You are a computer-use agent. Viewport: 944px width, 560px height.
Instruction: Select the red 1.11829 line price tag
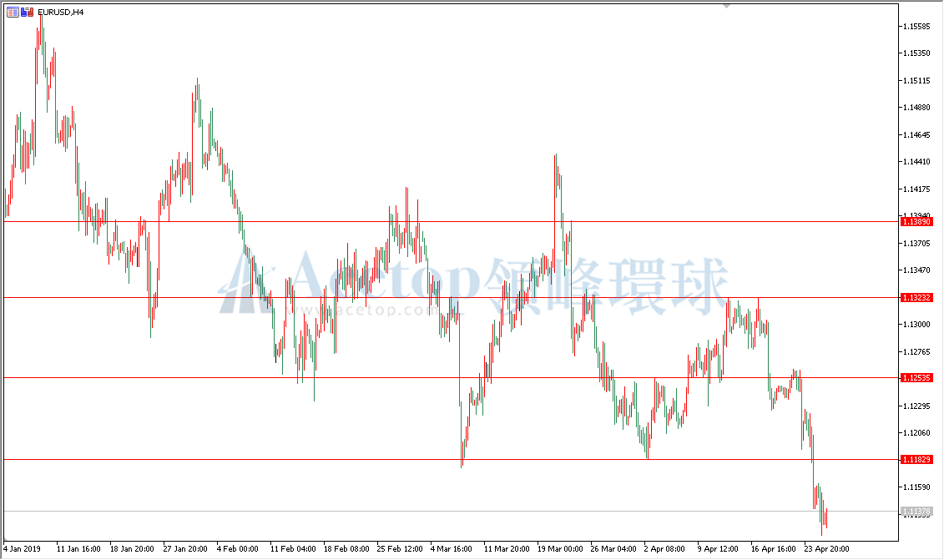coord(917,460)
